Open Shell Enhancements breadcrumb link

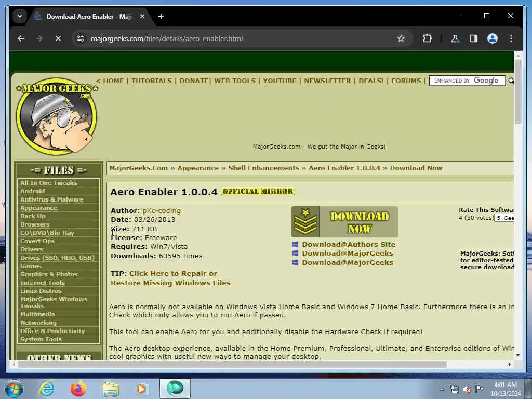click(263, 168)
